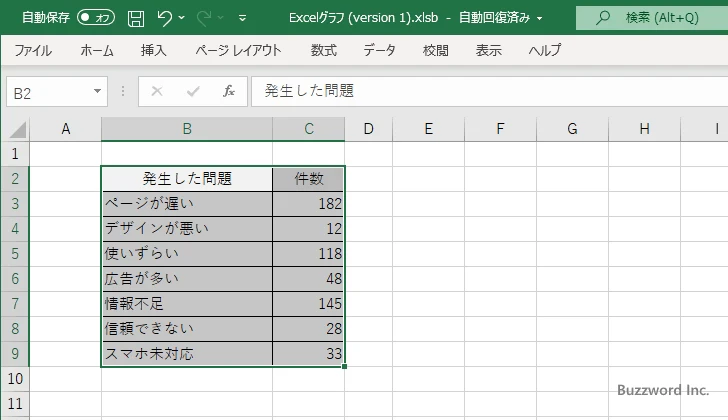
Task: Select column E header
Action: click(x=429, y=129)
